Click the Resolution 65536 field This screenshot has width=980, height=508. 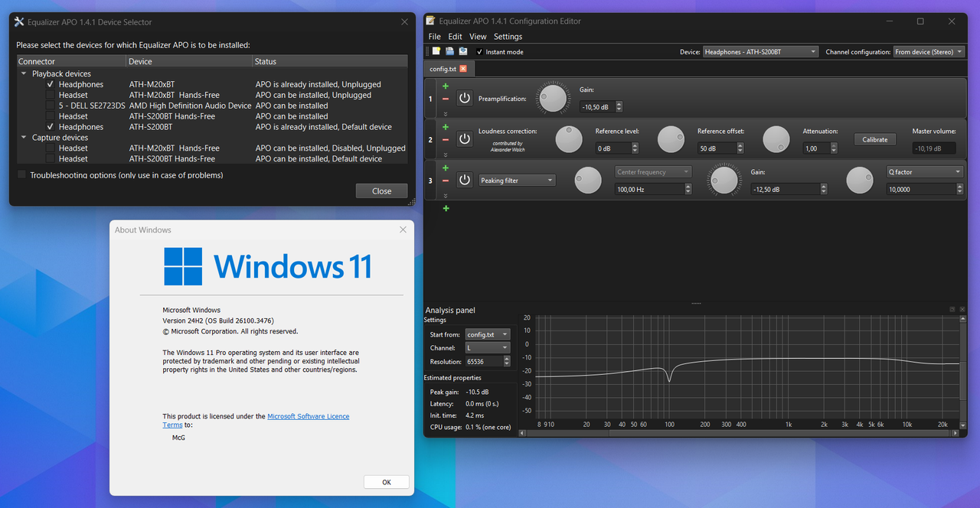[488, 361]
